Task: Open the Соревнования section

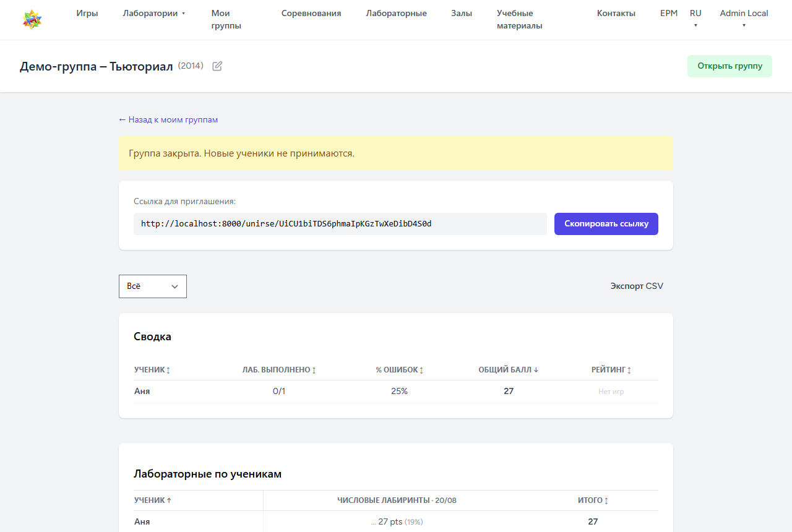Action: 311,14
